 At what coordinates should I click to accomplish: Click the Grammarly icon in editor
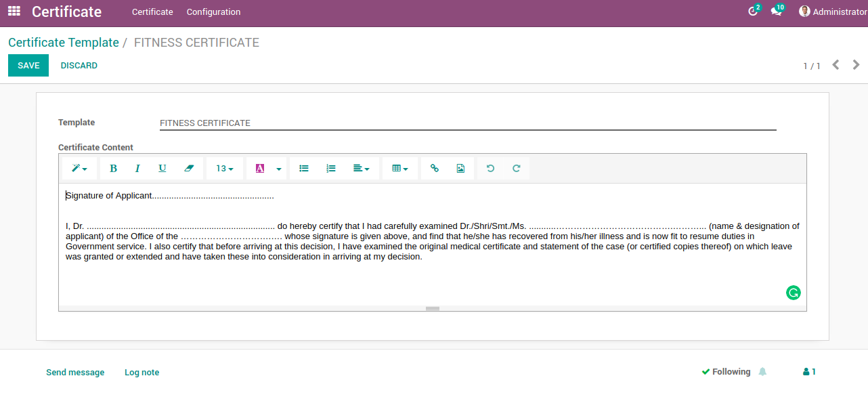793,293
